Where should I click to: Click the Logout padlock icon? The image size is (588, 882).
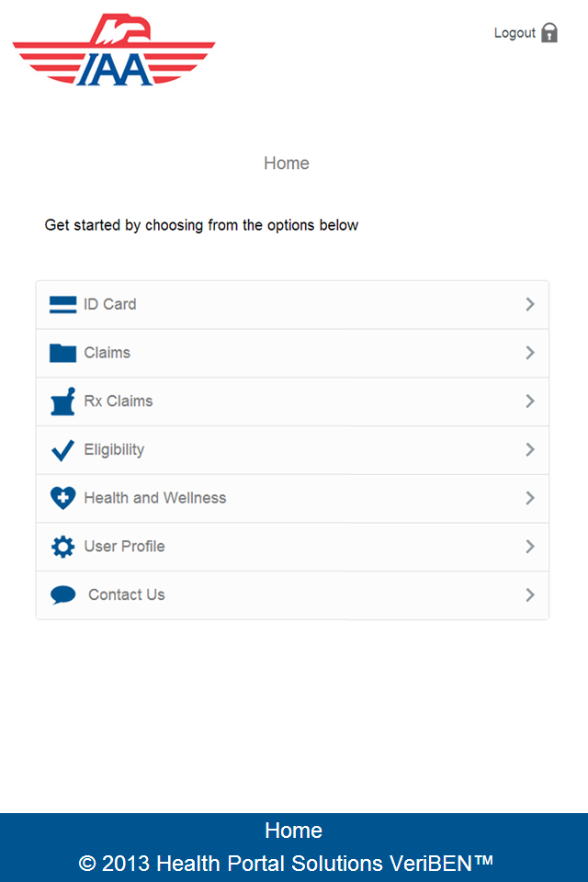click(x=549, y=33)
